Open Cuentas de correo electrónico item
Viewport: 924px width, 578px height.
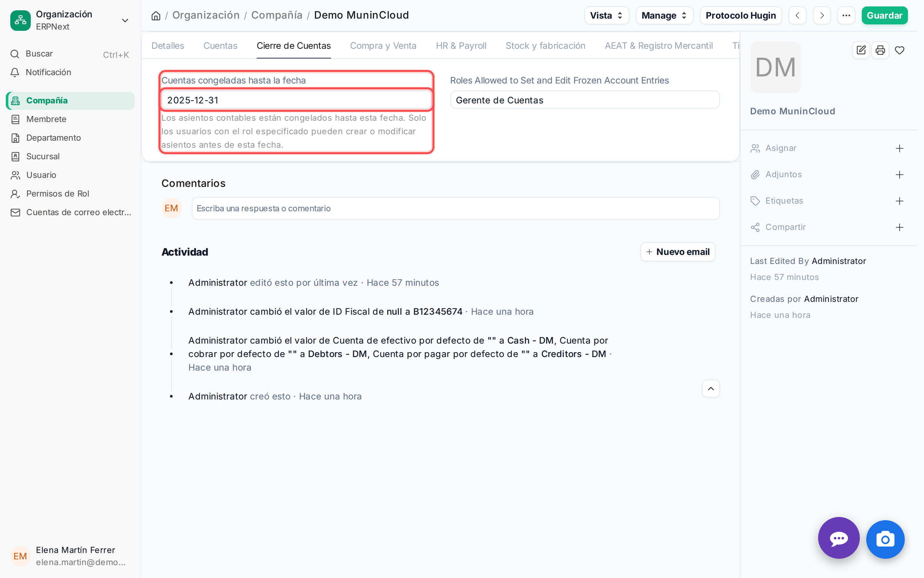(x=70, y=212)
